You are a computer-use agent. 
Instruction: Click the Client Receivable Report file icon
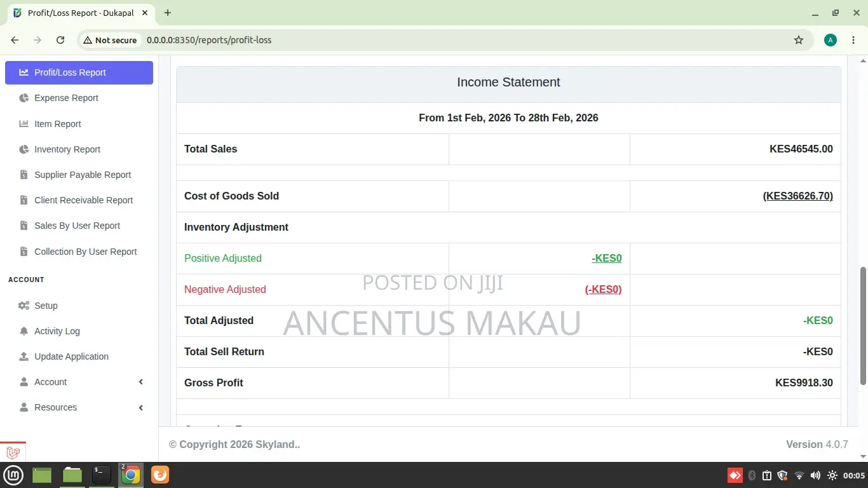coord(24,200)
